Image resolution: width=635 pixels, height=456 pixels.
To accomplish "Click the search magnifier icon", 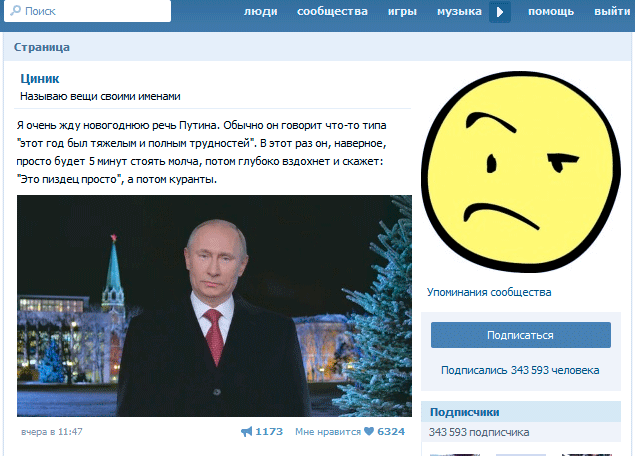I will tap(15, 11).
